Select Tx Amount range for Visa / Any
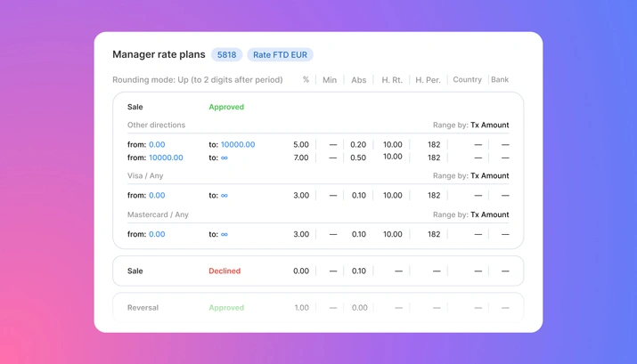The width and height of the screenshot is (637, 364). coord(489,176)
